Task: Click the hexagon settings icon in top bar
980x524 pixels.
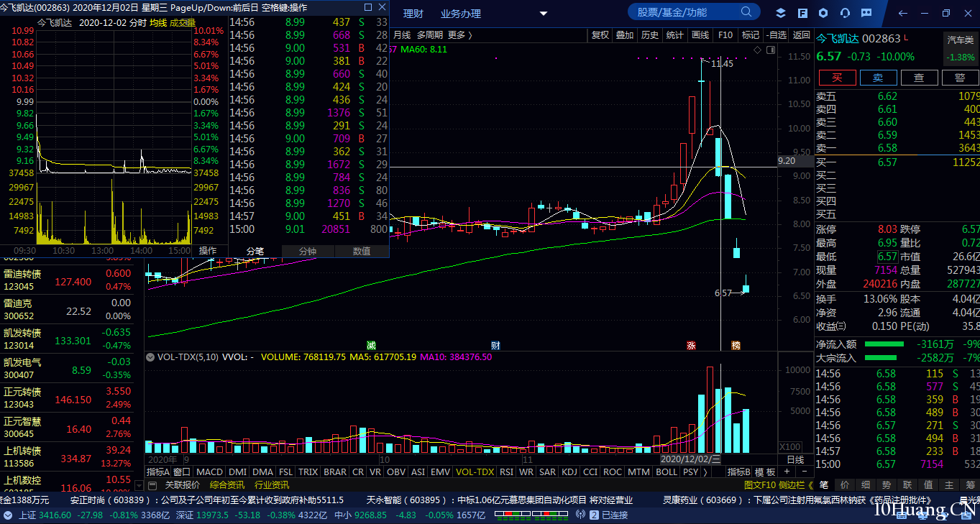Action: tap(823, 13)
